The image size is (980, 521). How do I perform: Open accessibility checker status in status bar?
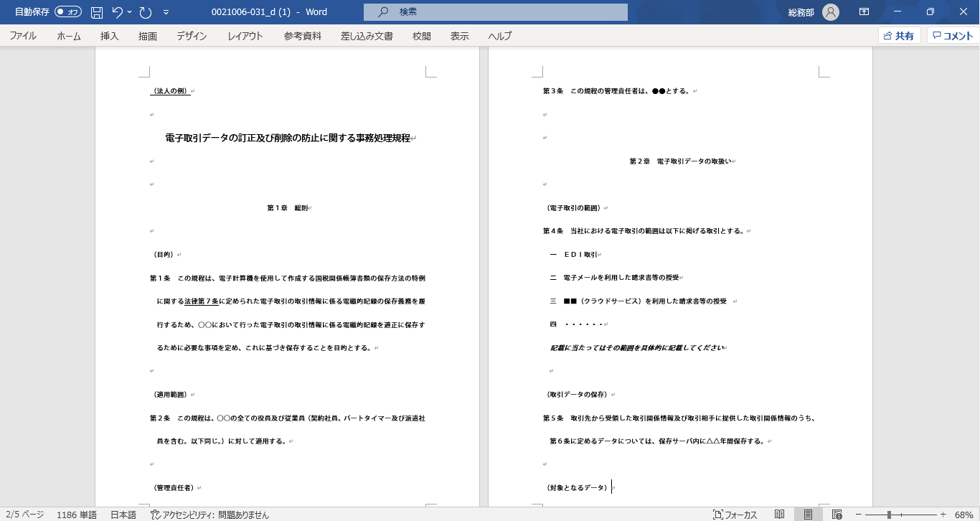tap(209, 515)
